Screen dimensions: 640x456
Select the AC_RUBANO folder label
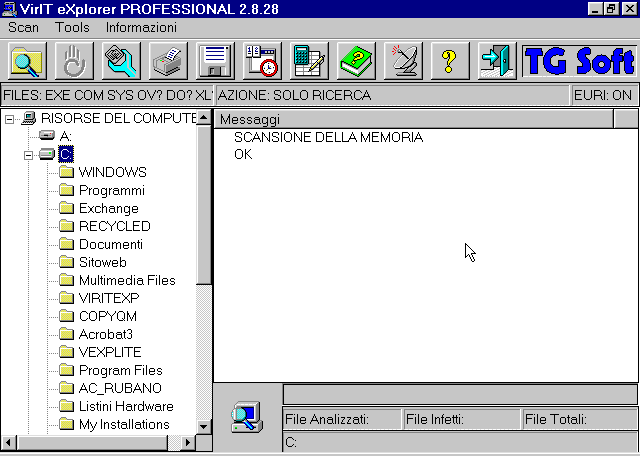point(120,388)
